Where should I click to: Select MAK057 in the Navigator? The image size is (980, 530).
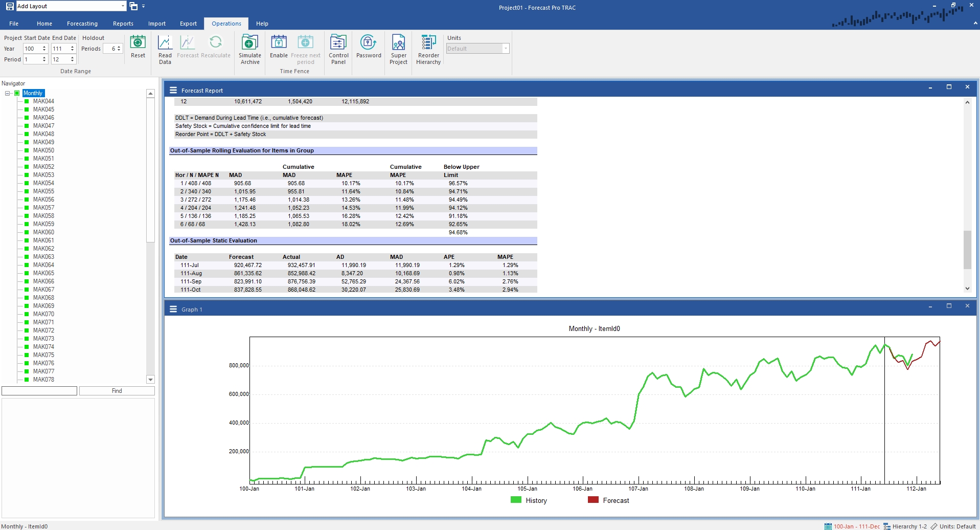pos(43,208)
